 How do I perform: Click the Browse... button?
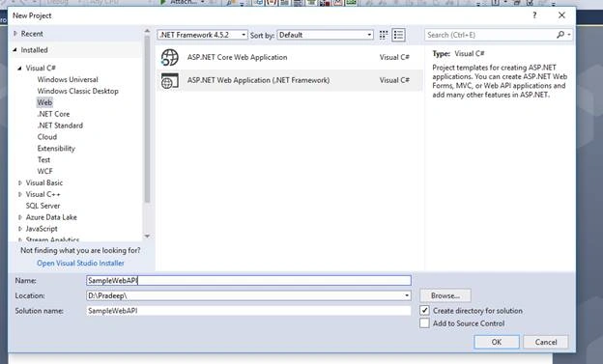click(445, 295)
